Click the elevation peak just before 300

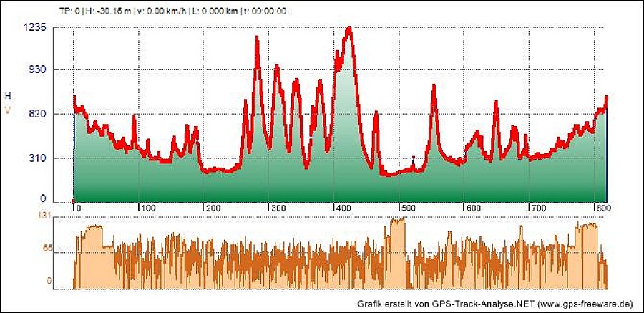tap(257, 37)
